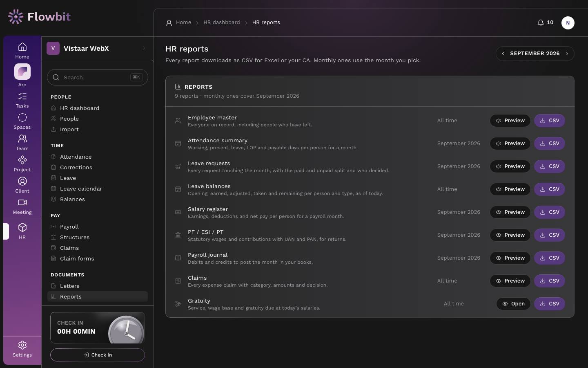Open the Meeting camera icon

pyautogui.click(x=22, y=202)
